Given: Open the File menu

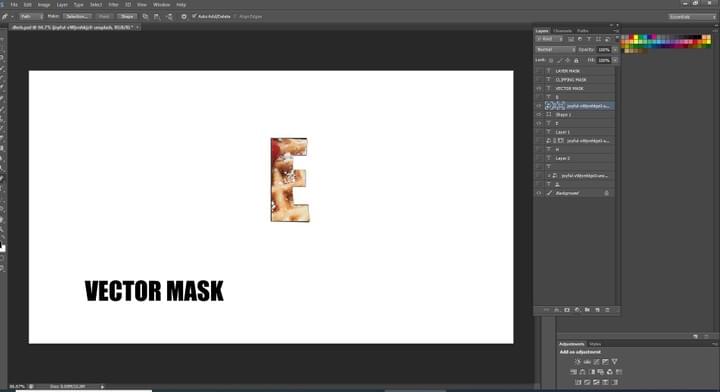Looking at the screenshot, I should pyautogui.click(x=14, y=5).
